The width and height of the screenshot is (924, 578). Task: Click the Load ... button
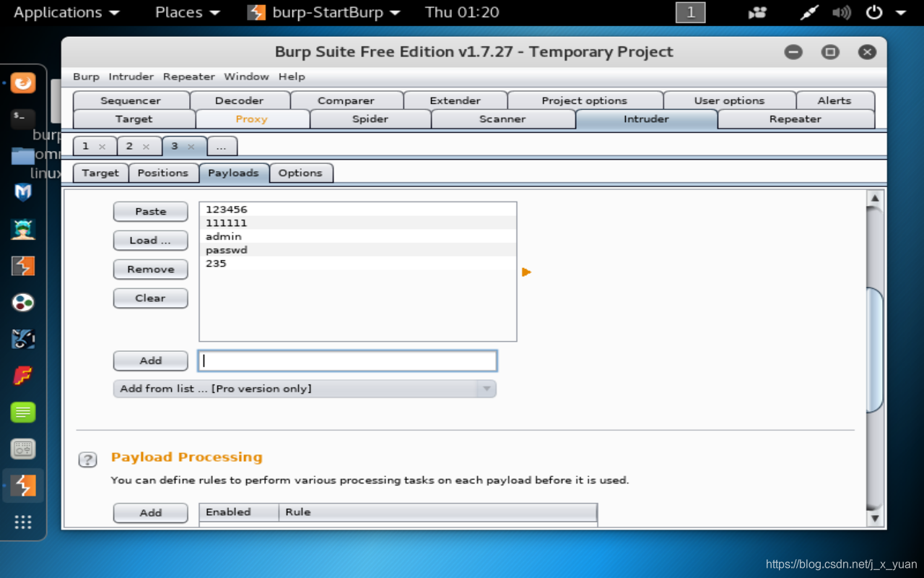[151, 241]
